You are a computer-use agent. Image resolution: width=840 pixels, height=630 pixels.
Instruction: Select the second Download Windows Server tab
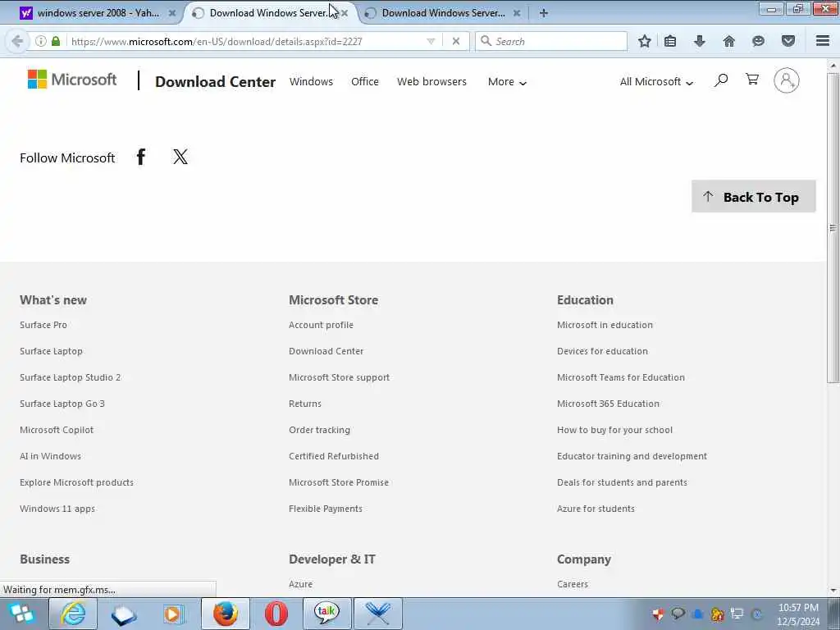coord(268,13)
